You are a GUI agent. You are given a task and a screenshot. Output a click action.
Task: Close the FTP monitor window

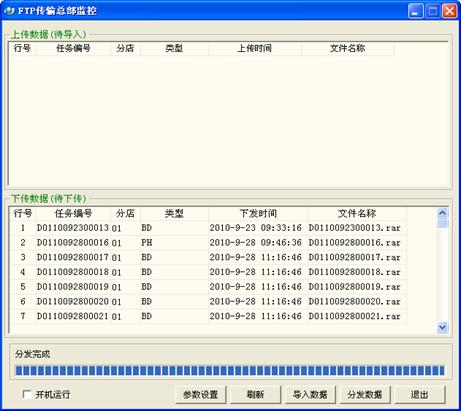[449, 11]
